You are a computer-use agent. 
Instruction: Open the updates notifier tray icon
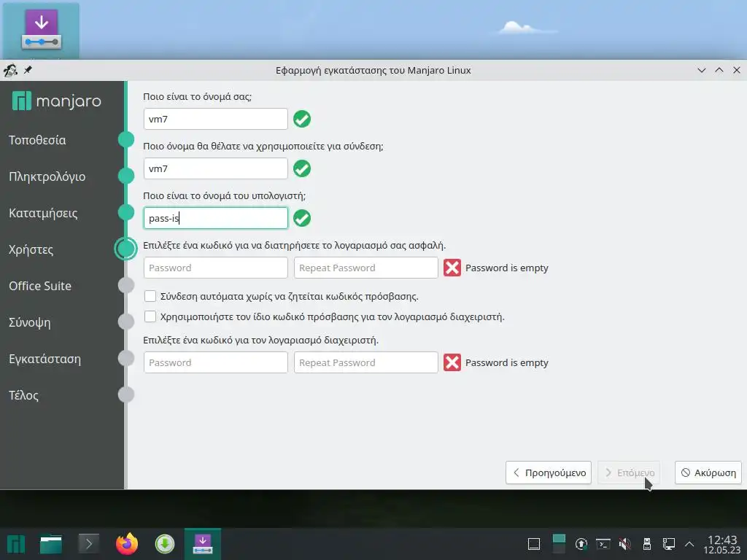(581, 544)
